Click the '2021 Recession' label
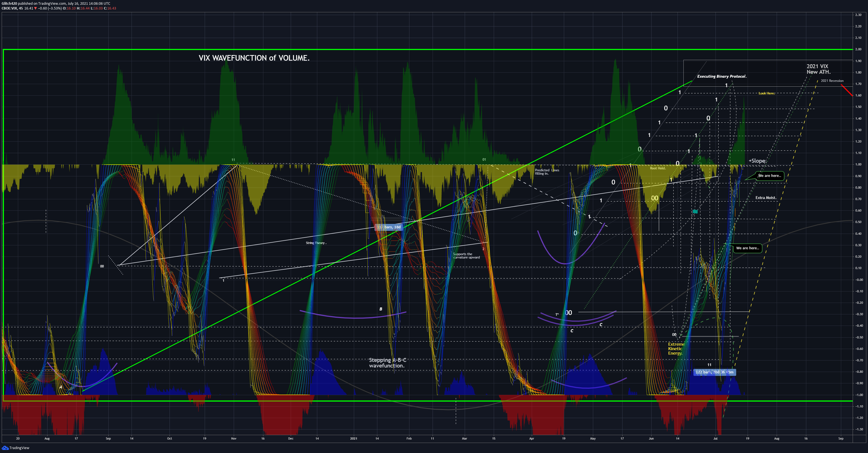Screen dimensions: 868x453 [x=832, y=80]
